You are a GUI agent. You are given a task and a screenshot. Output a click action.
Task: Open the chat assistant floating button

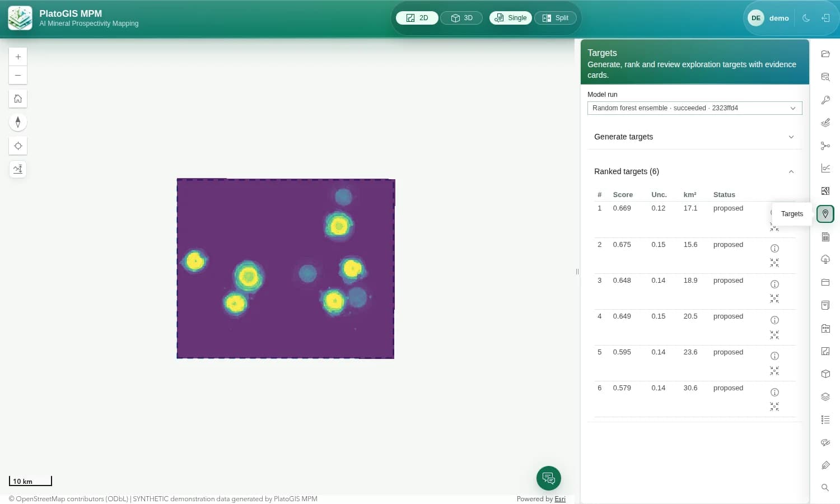pyautogui.click(x=549, y=478)
